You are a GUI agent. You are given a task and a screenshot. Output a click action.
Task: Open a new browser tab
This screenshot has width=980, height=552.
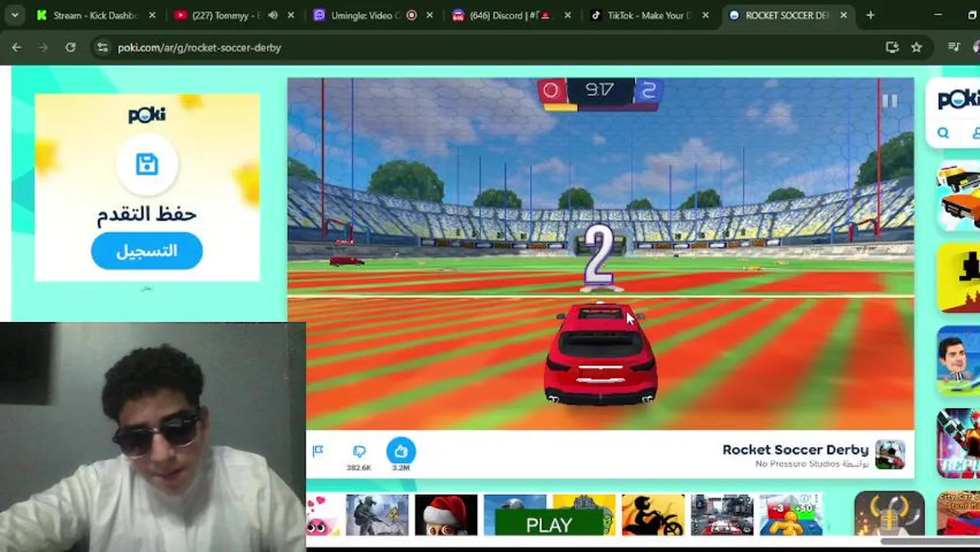870,15
